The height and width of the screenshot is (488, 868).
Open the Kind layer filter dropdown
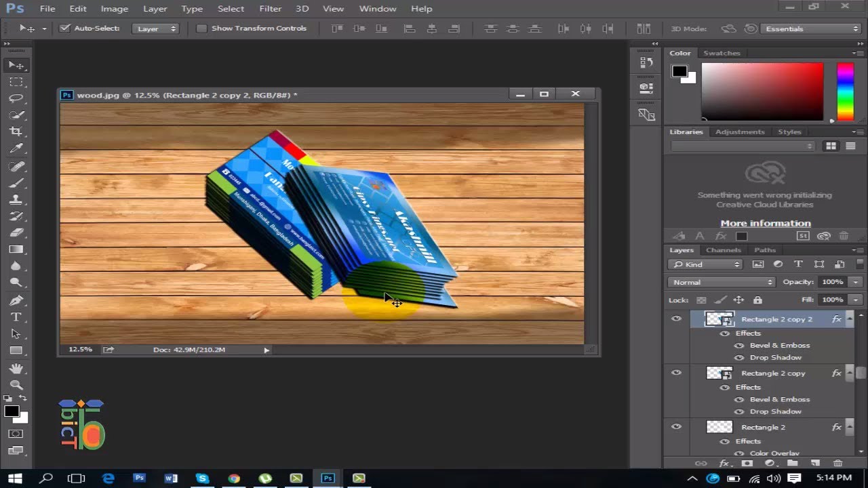706,264
